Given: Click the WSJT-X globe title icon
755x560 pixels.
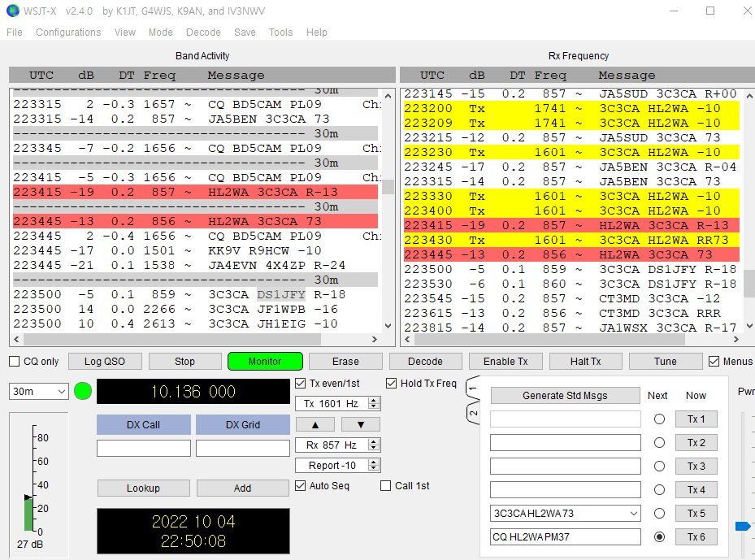Looking at the screenshot, I should pos(11,11).
